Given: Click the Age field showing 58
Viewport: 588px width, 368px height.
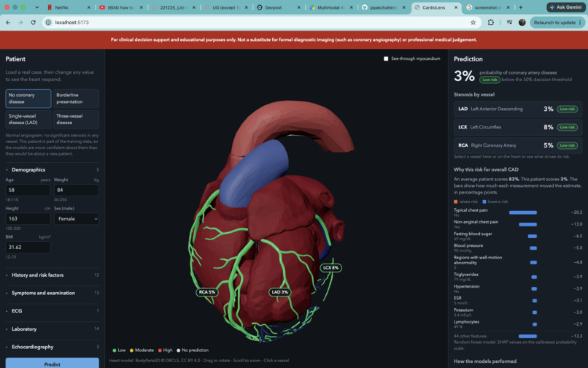Looking at the screenshot, I should click(28, 190).
